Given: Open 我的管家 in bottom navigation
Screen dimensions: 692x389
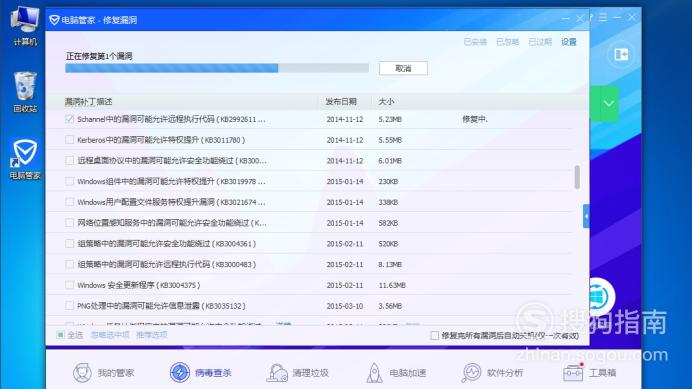Looking at the screenshot, I should click(x=104, y=373).
